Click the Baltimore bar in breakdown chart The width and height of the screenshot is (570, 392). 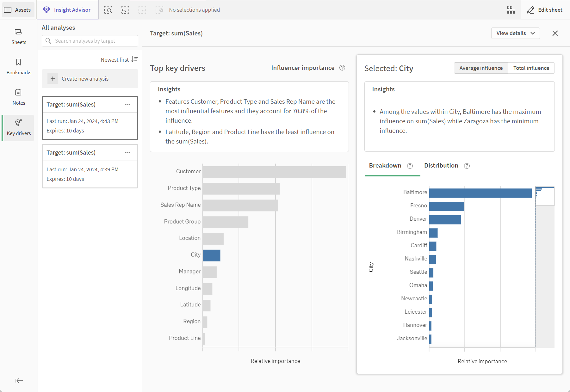480,193
